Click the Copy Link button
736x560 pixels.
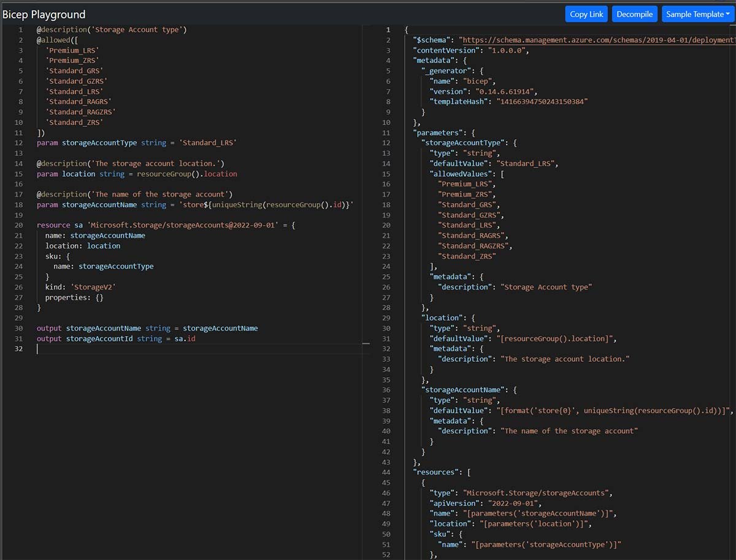coord(586,14)
